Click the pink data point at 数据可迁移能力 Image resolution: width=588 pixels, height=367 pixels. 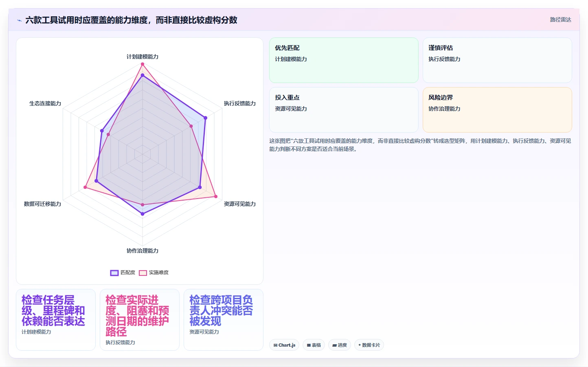[85, 187]
